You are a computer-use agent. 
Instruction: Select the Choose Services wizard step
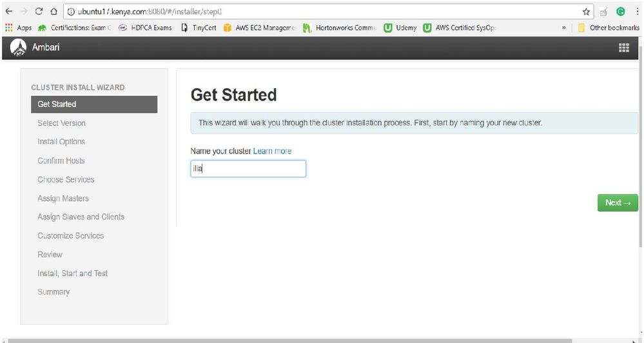click(66, 179)
